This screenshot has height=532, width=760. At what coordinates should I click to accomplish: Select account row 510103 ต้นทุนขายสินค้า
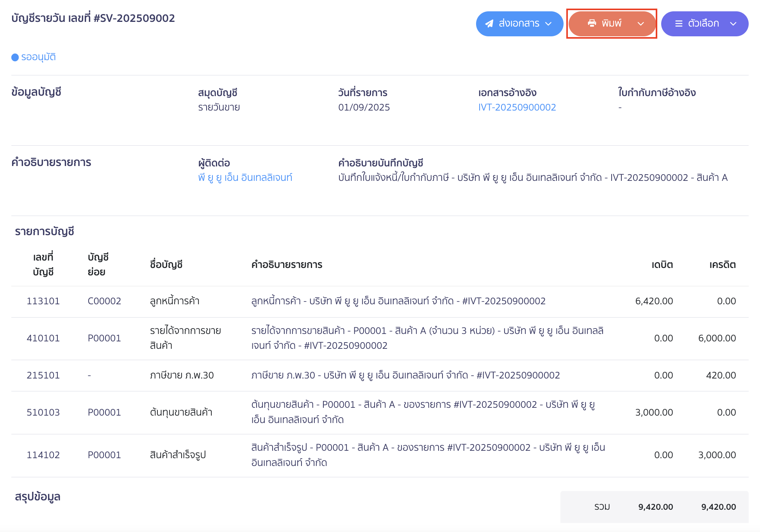click(181, 412)
